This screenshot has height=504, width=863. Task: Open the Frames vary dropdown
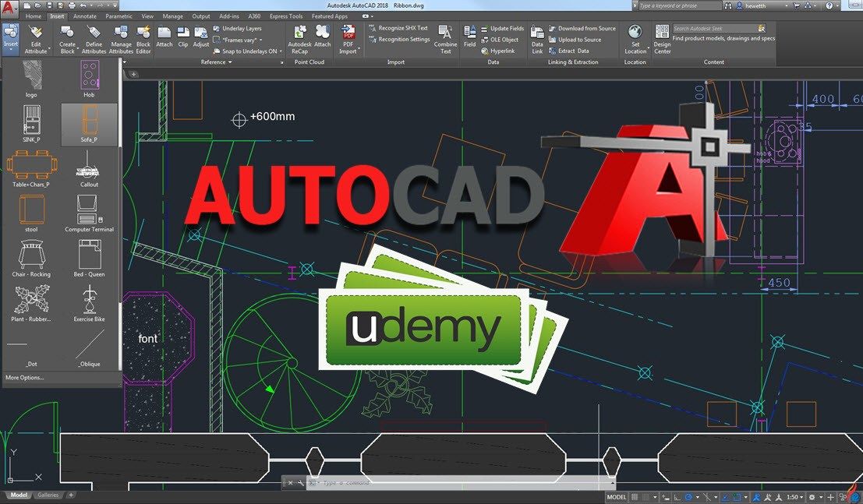(x=238, y=40)
